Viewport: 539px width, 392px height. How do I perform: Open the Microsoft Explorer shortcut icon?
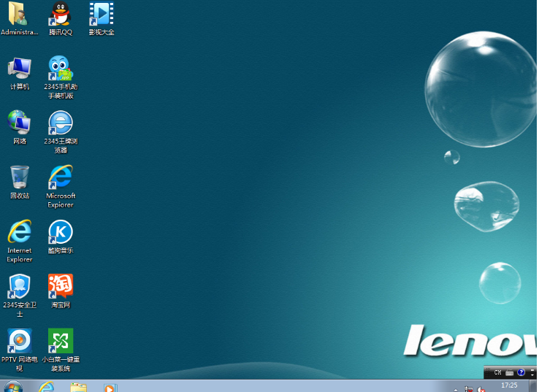pyautogui.click(x=61, y=186)
